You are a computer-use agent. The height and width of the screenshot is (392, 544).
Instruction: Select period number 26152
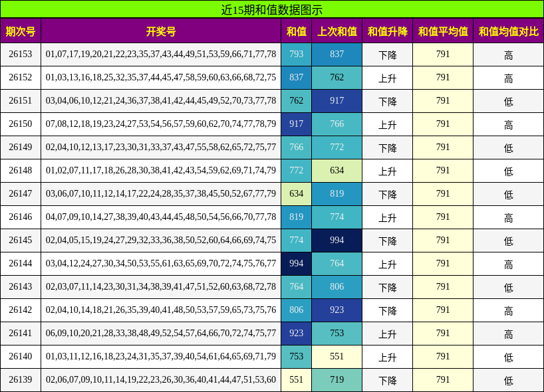pyautogui.click(x=21, y=77)
